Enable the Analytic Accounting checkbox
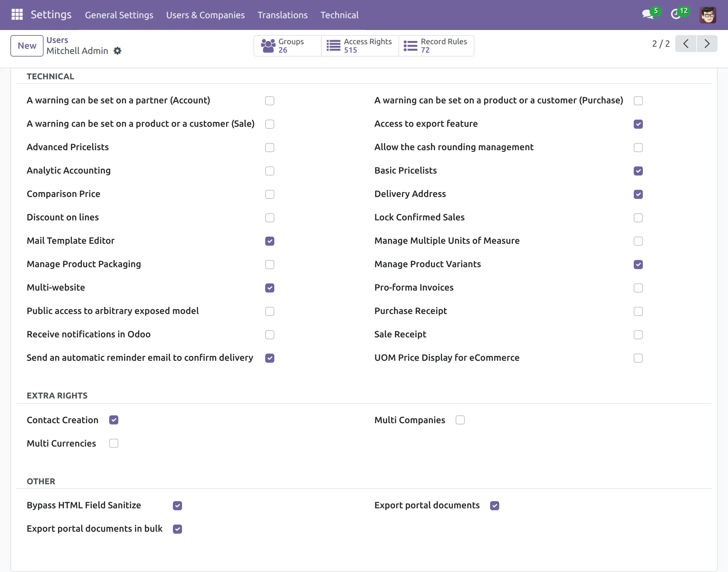728x572 pixels. tap(269, 171)
